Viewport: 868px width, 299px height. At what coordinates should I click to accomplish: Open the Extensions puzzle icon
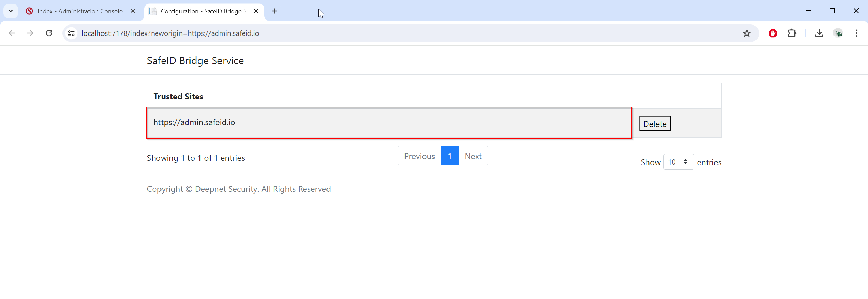[x=792, y=33]
